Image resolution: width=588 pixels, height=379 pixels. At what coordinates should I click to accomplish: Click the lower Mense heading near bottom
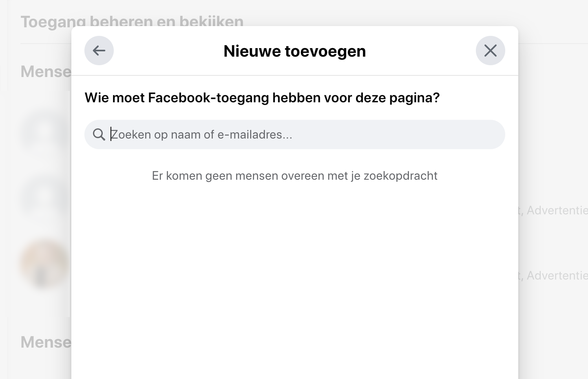46,342
